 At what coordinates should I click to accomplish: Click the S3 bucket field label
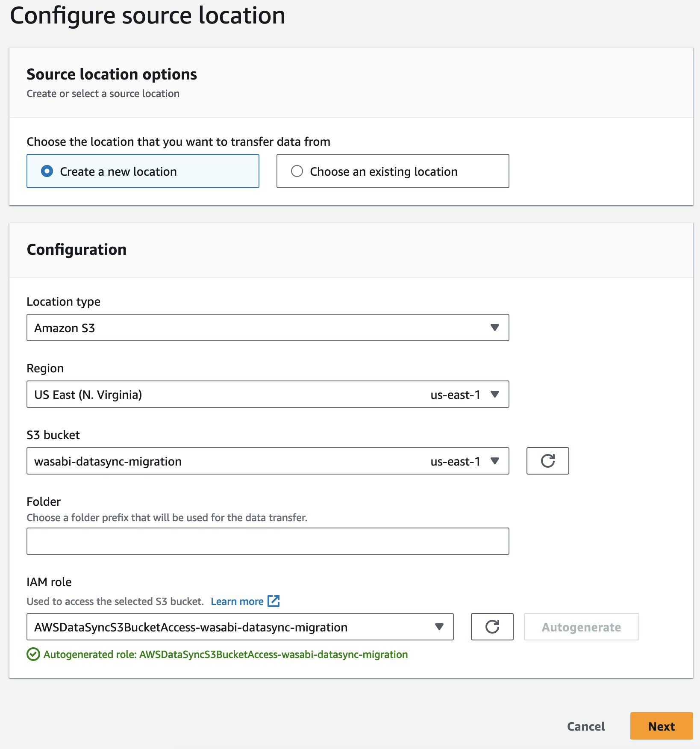[53, 435]
